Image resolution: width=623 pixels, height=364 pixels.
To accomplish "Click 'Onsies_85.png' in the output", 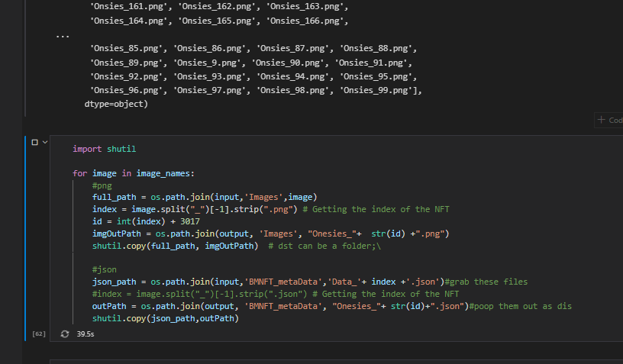I will pyautogui.click(x=126, y=48).
